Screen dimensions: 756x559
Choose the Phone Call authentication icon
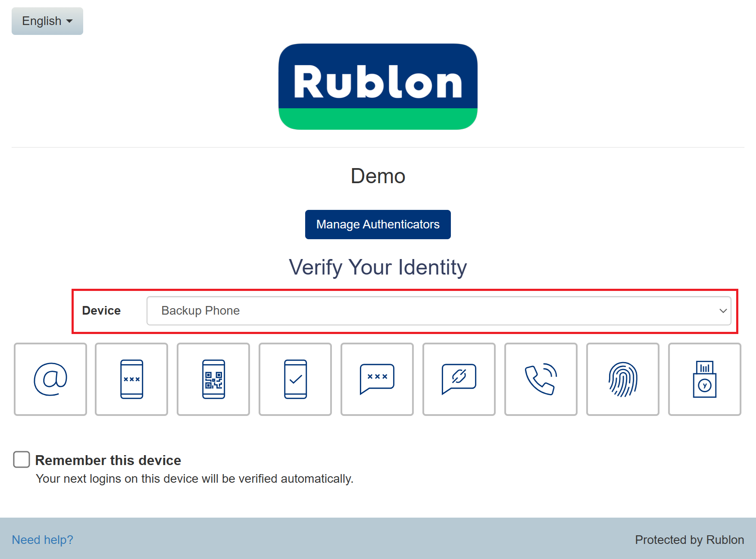pyautogui.click(x=541, y=379)
